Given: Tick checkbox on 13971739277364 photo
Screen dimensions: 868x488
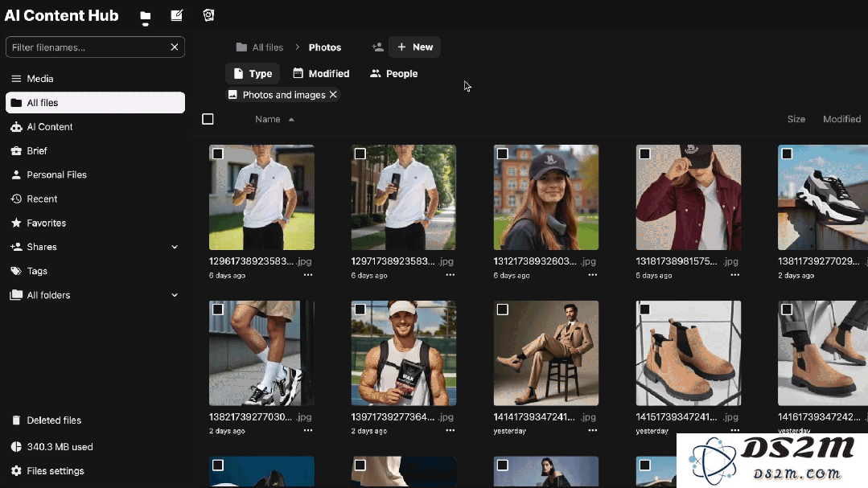Looking at the screenshot, I should (x=360, y=310).
